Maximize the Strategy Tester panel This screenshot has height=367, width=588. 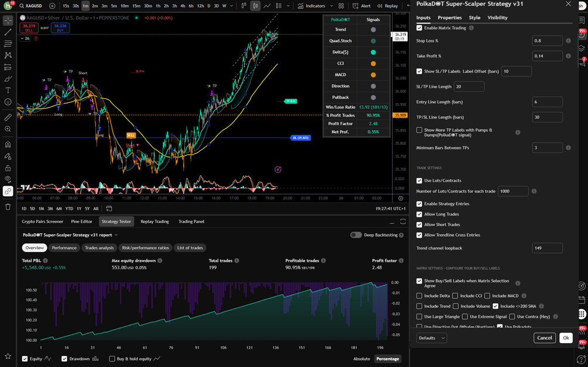(403, 221)
